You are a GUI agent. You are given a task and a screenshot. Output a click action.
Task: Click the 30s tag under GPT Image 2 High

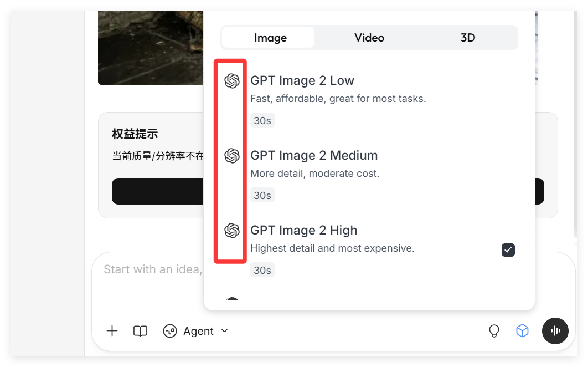click(262, 269)
